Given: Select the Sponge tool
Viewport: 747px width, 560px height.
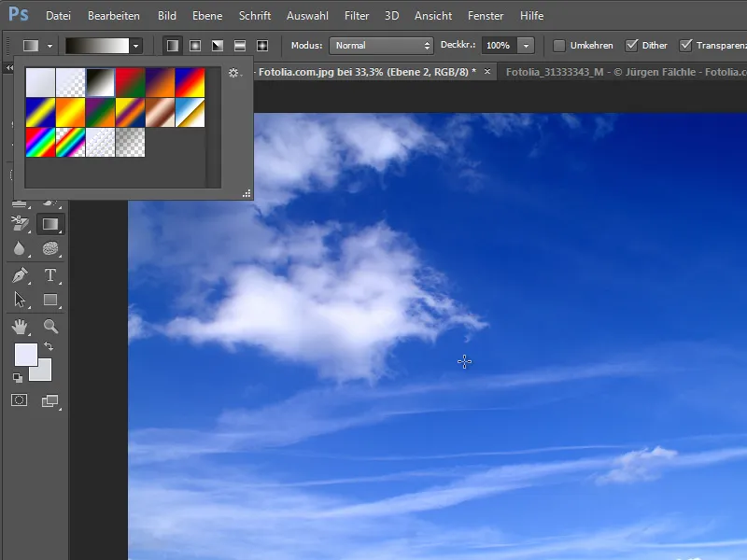Looking at the screenshot, I should 50,248.
